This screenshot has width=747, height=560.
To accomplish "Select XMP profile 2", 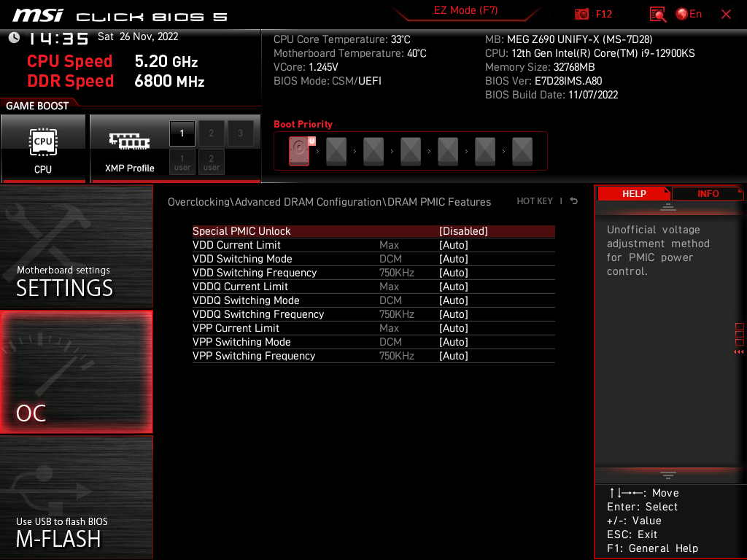I will tap(211, 133).
